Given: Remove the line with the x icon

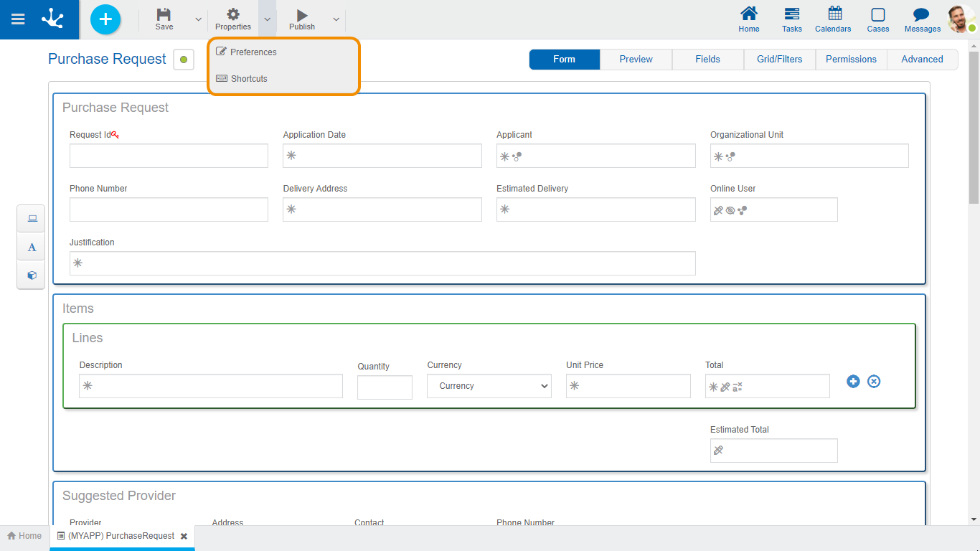Looking at the screenshot, I should [874, 382].
